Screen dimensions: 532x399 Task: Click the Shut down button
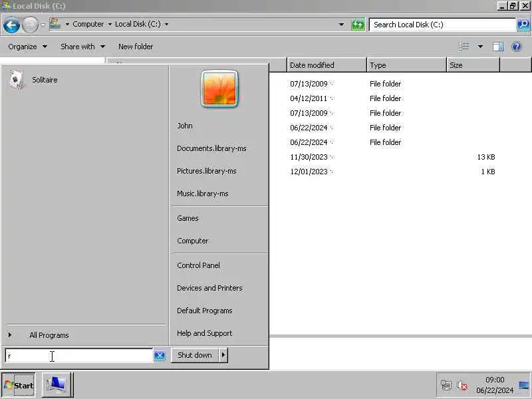point(195,355)
